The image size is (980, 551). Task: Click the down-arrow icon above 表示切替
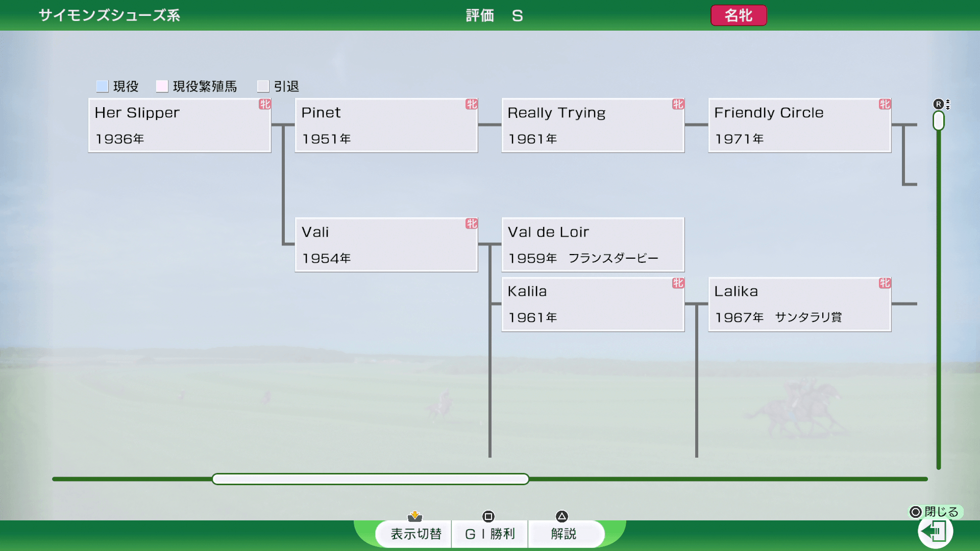pos(415,516)
